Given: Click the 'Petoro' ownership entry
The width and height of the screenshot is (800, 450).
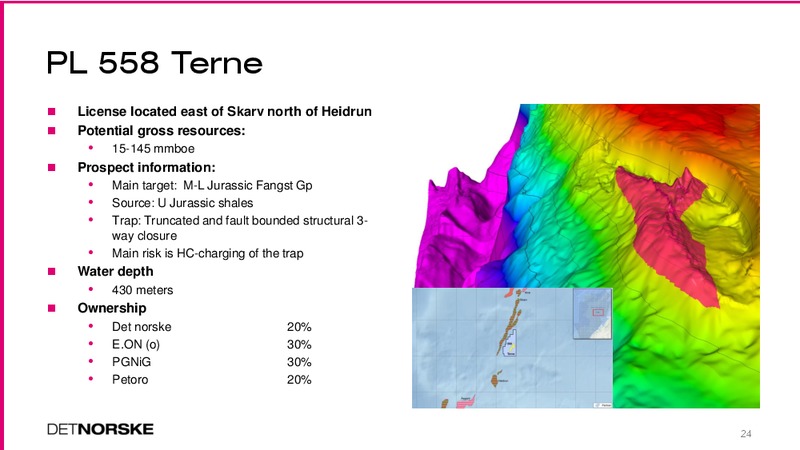Looking at the screenshot, I should [130, 380].
